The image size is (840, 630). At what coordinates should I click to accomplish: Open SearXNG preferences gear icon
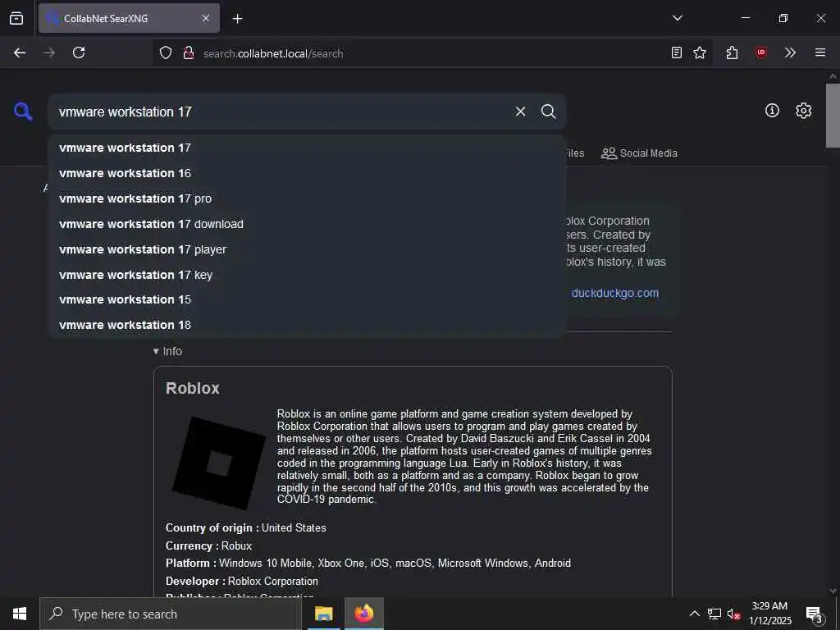point(803,111)
